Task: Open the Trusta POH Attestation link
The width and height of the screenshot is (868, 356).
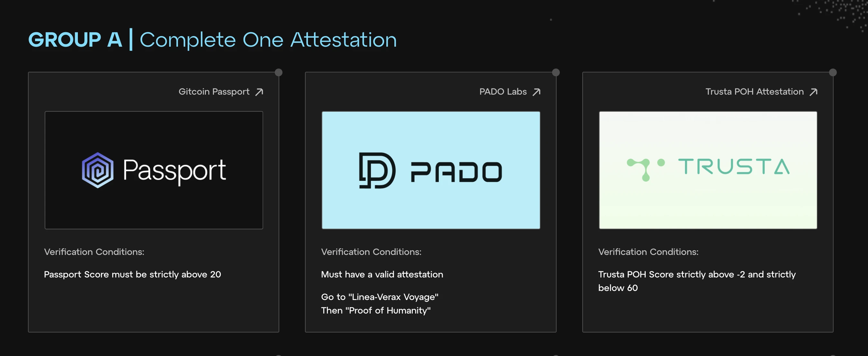Action: 754,92
